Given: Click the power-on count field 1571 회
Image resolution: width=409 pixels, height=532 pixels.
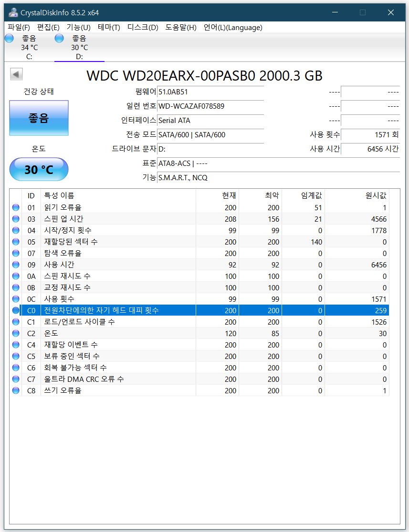Looking at the screenshot, I should (x=370, y=135).
